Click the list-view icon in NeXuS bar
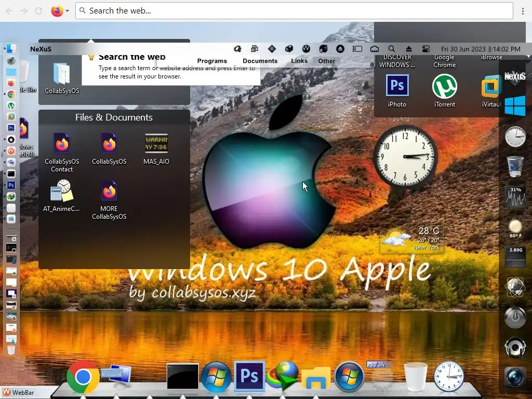Viewport: 532px width, 399px height. [x=357, y=49]
